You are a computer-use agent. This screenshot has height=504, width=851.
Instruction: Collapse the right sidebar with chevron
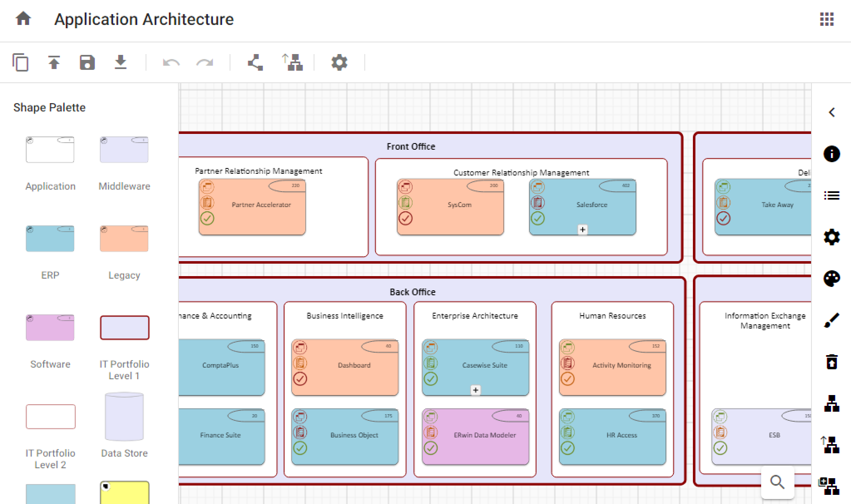(x=831, y=112)
